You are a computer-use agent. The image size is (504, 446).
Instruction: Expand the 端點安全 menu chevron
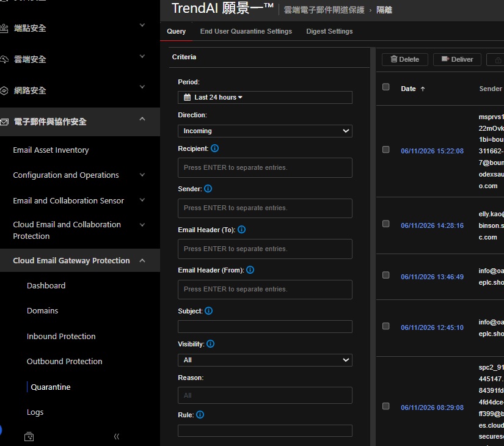142,25
